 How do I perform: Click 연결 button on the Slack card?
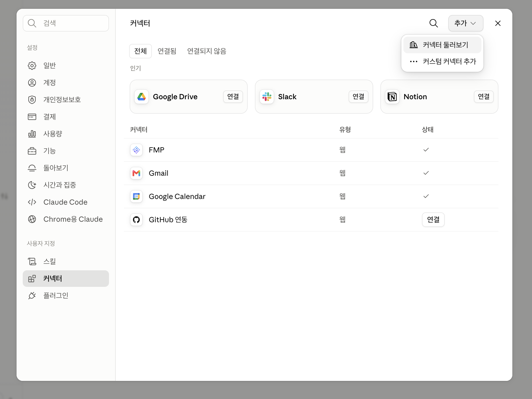[x=358, y=97]
